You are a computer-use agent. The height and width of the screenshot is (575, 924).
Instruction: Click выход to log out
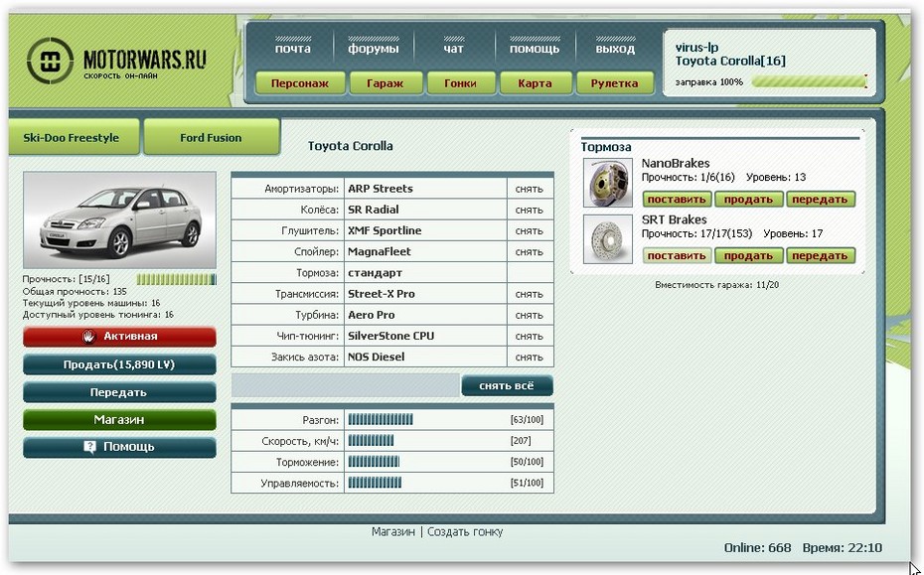[615, 49]
